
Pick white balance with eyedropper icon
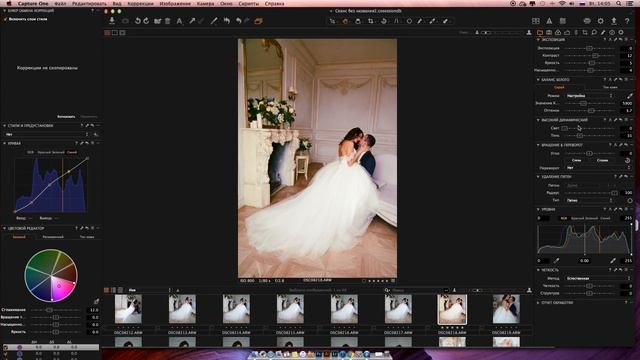(x=629, y=96)
